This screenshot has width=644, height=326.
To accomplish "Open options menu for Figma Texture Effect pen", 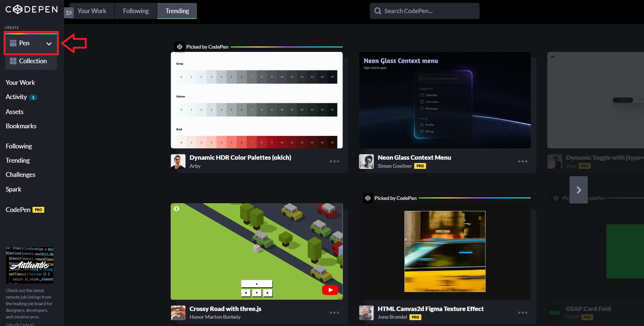I will [x=523, y=313].
